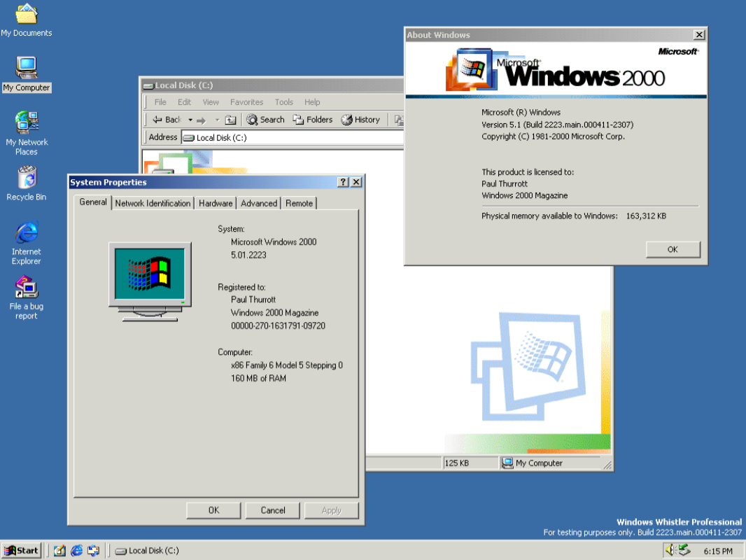Screen dimensions: 746x560
Task: Click the Outlook Express Quick Launch icon
Action: 94,550
